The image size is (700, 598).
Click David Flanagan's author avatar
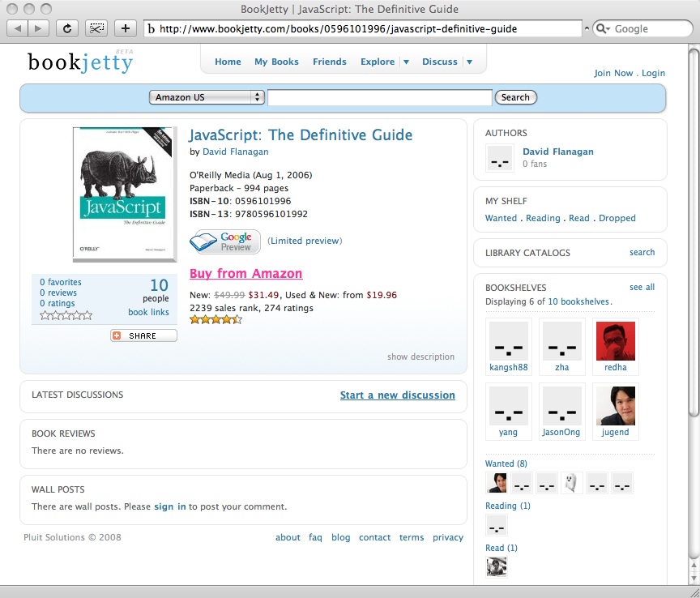(500, 158)
